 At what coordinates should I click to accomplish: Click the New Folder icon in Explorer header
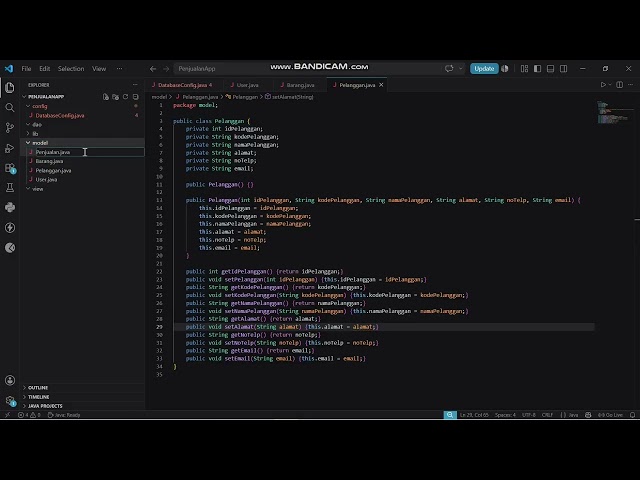(x=116, y=97)
